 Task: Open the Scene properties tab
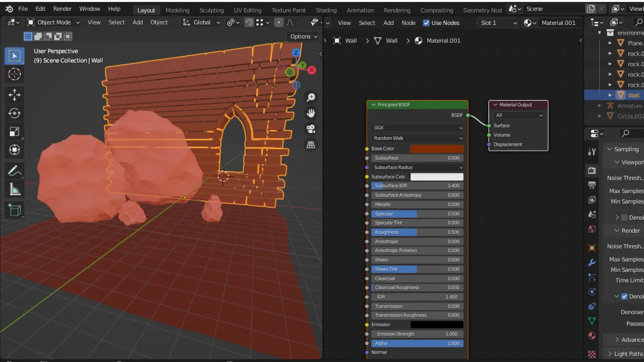[x=592, y=215]
